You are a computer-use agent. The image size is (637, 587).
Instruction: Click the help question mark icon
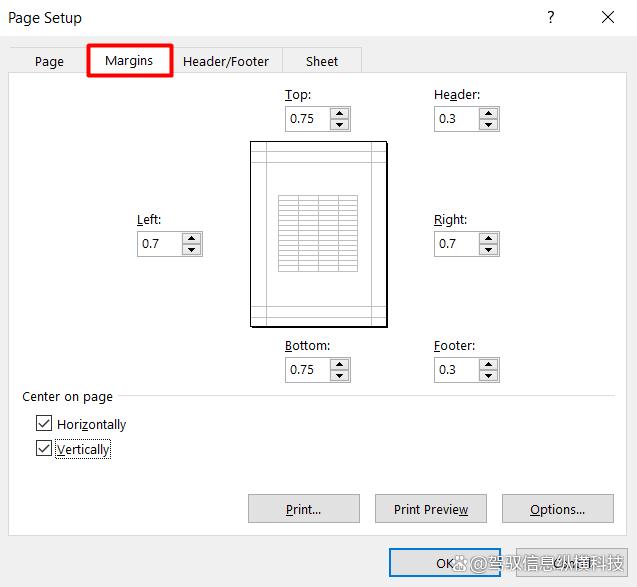pos(550,17)
